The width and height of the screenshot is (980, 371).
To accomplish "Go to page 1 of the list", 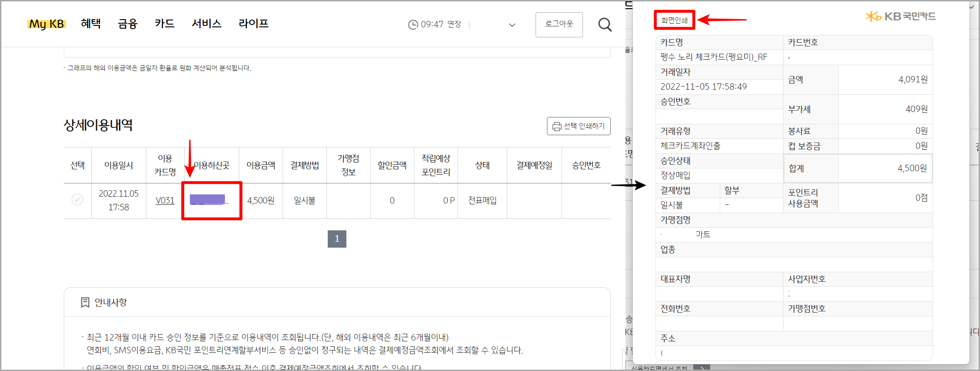I will (x=337, y=239).
